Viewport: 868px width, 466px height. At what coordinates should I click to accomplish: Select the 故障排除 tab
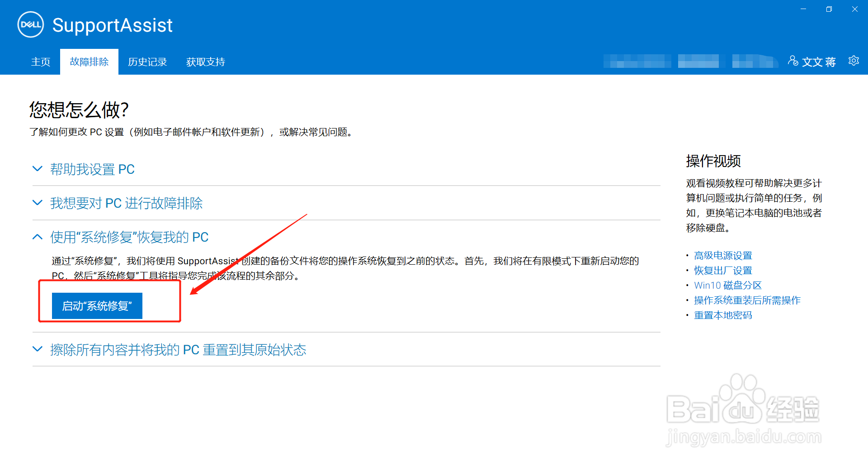pyautogui.click(x=89, y=62)
